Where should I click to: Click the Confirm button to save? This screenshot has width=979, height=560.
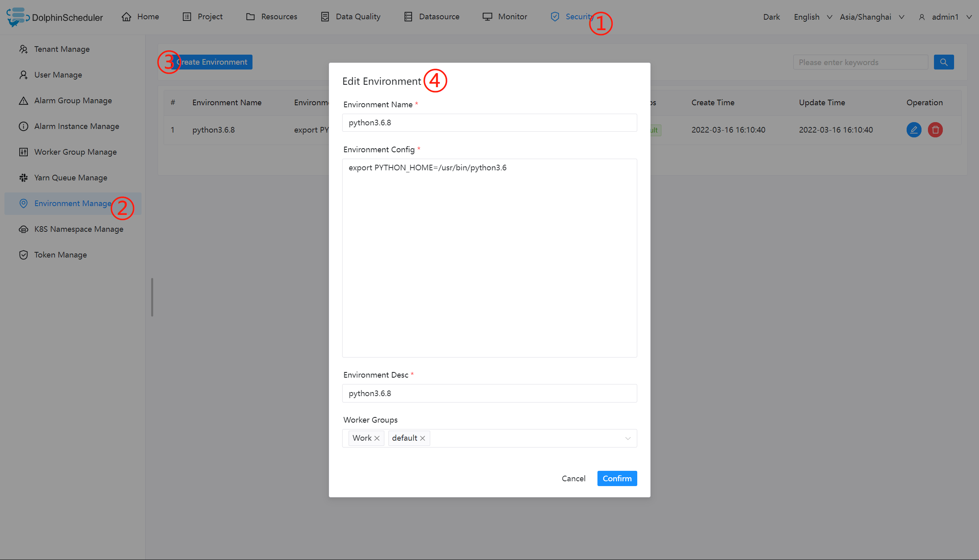pyautogui.click(x=617, y=478)
